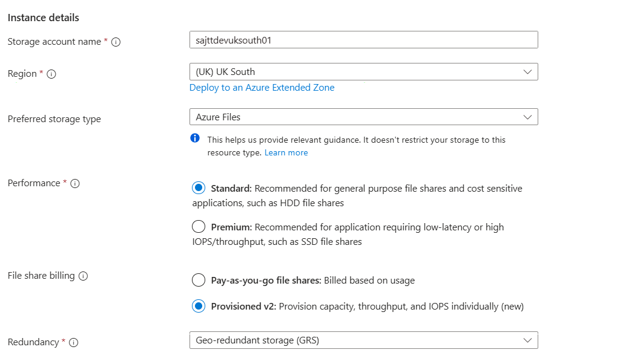Open the File share billing info icon

pyautogui.click(x=84, y=276)
